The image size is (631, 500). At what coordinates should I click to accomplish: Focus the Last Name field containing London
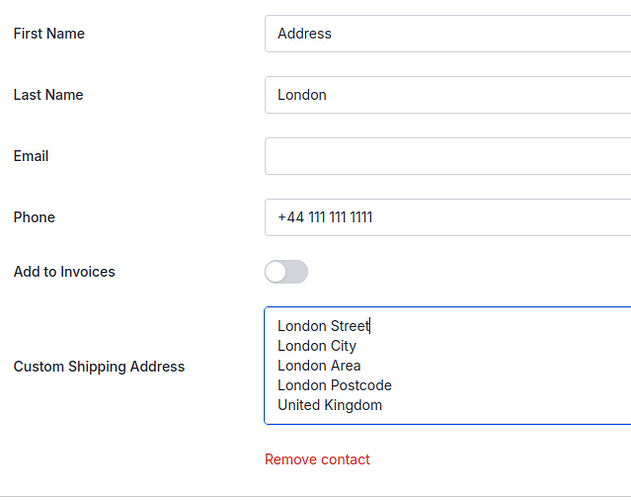click(x=447, y=95)
